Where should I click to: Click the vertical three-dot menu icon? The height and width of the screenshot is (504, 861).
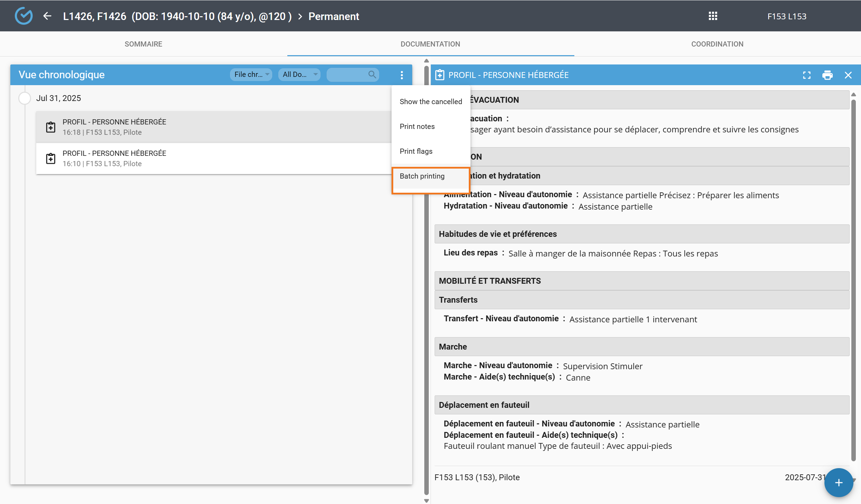[402, 75]
